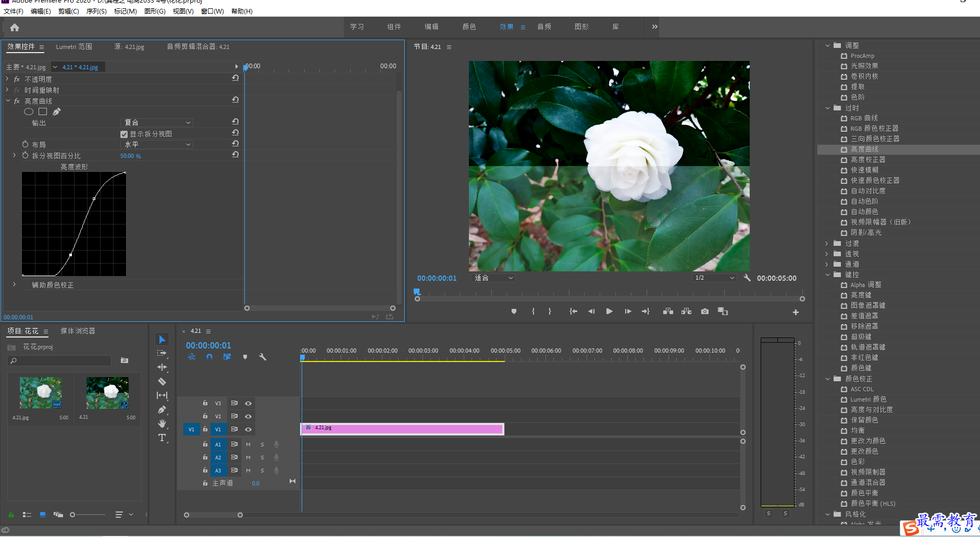The width and height of the screenshot is (980, 537).
Task: Play the program monitor
Action: click(610, 311)
